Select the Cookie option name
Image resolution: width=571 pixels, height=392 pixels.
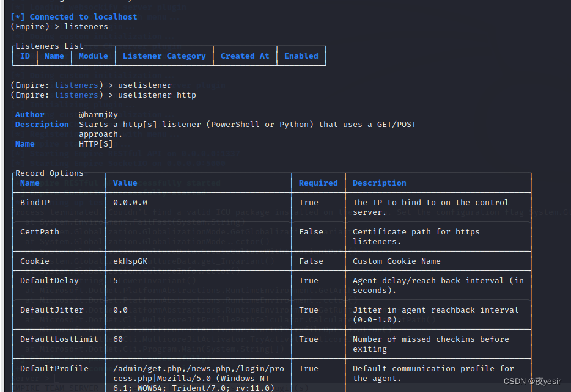(35, 261)
